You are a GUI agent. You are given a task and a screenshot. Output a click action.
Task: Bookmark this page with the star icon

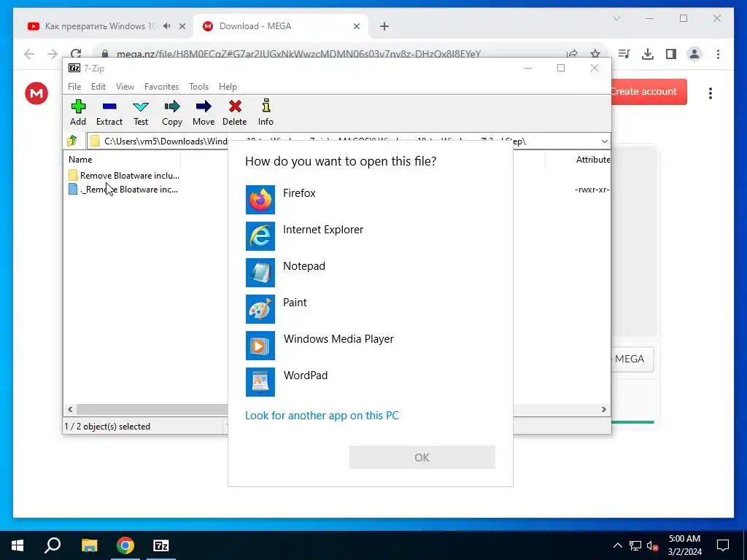pyautogui.click(x=595, y=54)
